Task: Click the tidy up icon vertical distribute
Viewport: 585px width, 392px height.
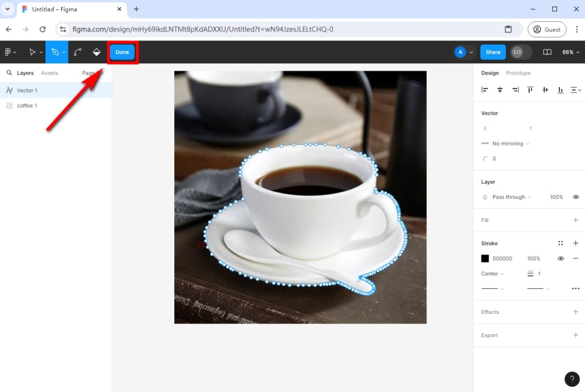Action: tap(576, 90)
